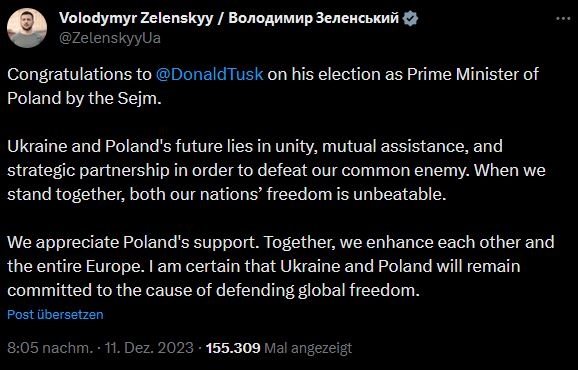The image size is (578, 370).
Task: Click the 155.309 view count
Action: 233,348
